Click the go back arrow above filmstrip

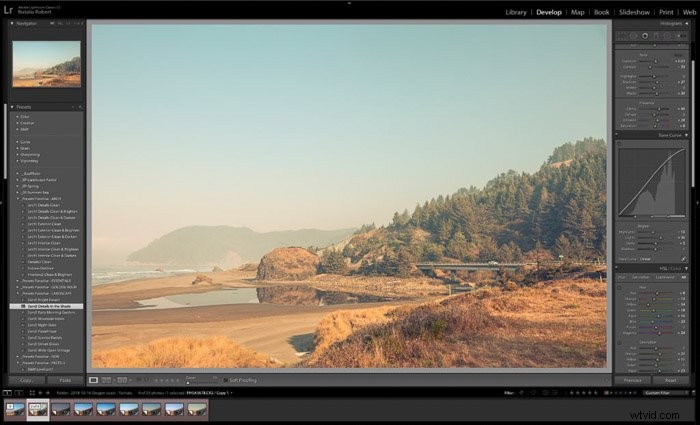[x=40, y=393]
